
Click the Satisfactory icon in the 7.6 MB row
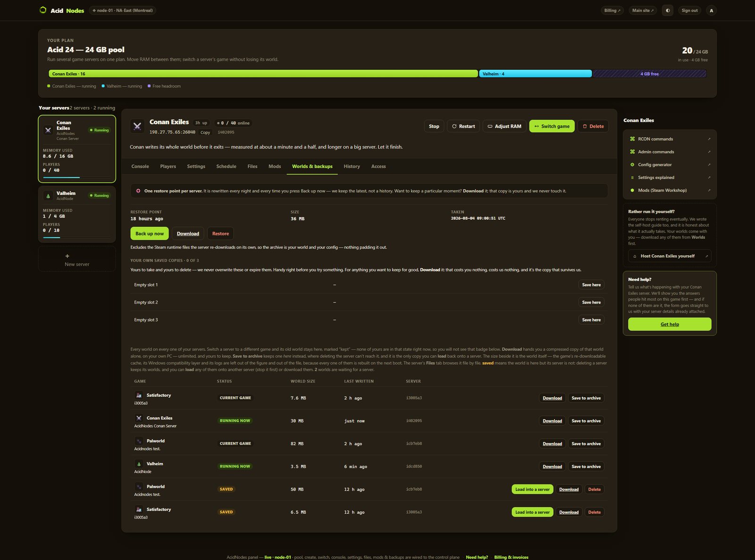pos(139,395)
